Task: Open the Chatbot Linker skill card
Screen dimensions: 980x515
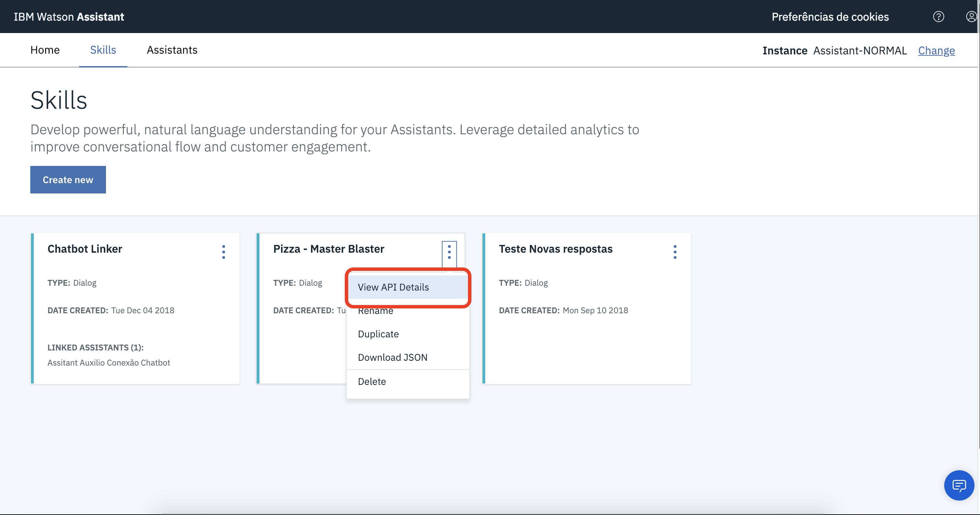Action: pyautogui.click(x=85, y=249)
